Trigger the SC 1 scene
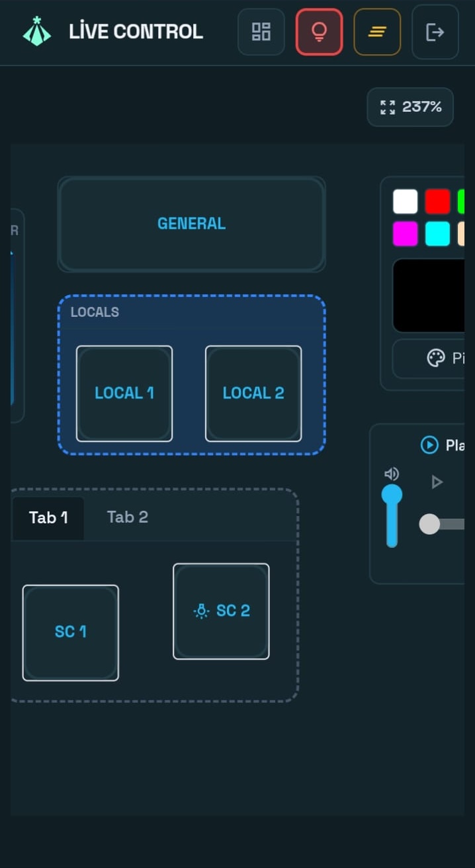The image size is (475, 868). (x=71, y=632)
